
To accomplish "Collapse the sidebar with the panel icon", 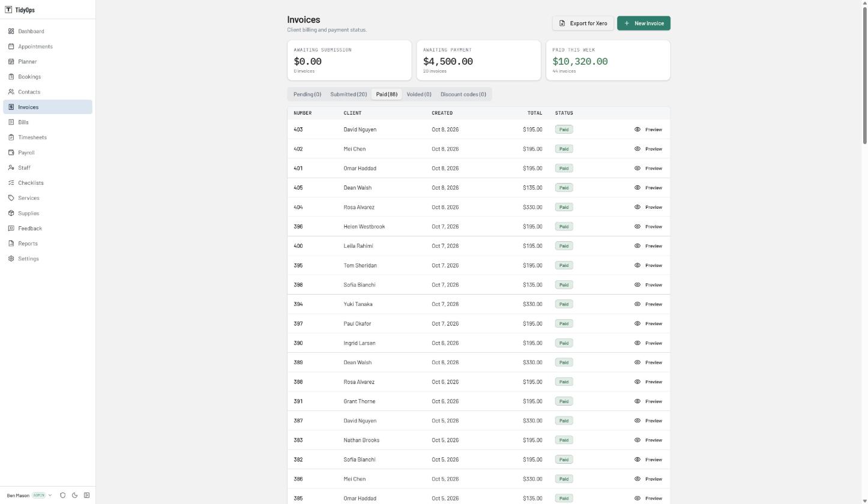I will click(86, 496).
